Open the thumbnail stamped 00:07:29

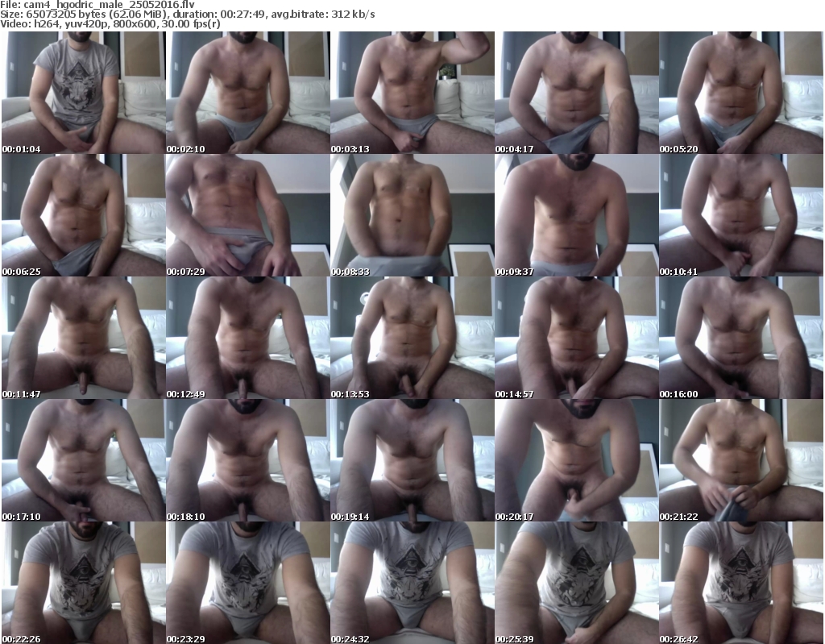point(248,215)
